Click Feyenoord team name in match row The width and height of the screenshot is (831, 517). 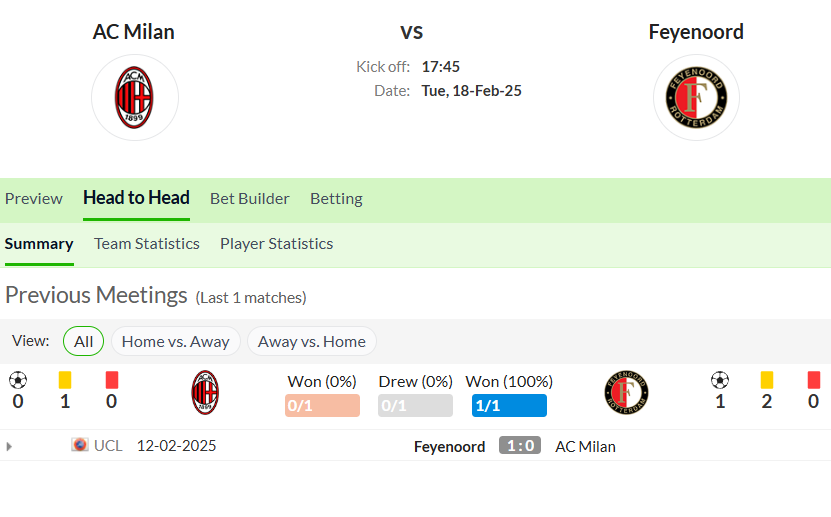point(449,447)
